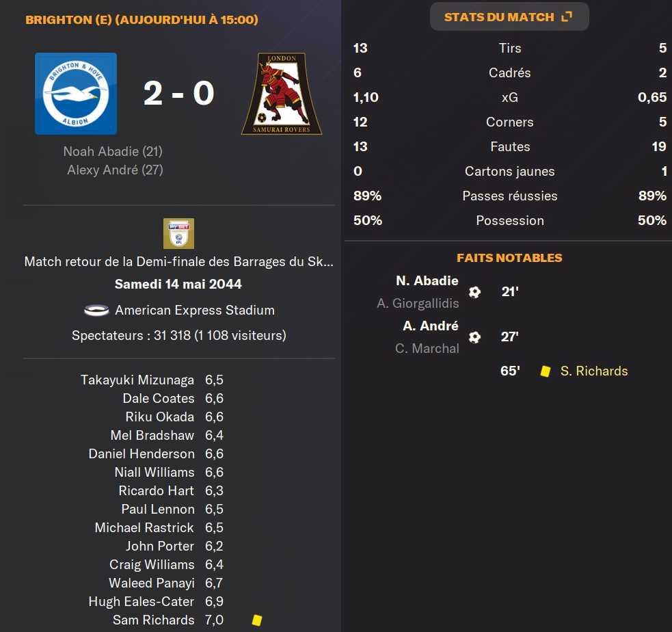Select N. Abadie in Faits Notables
The height and width of the screenshot is (632, 672).
427,281
